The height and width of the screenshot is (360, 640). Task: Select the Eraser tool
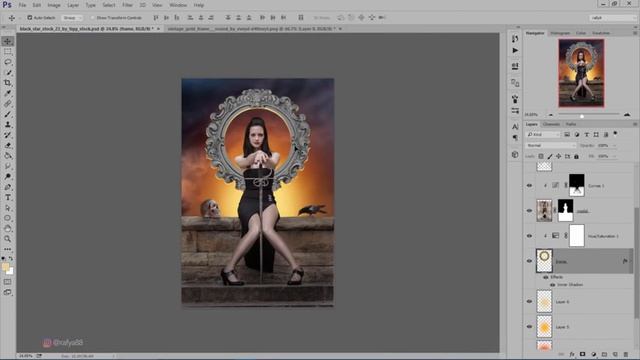pos(8,145)
